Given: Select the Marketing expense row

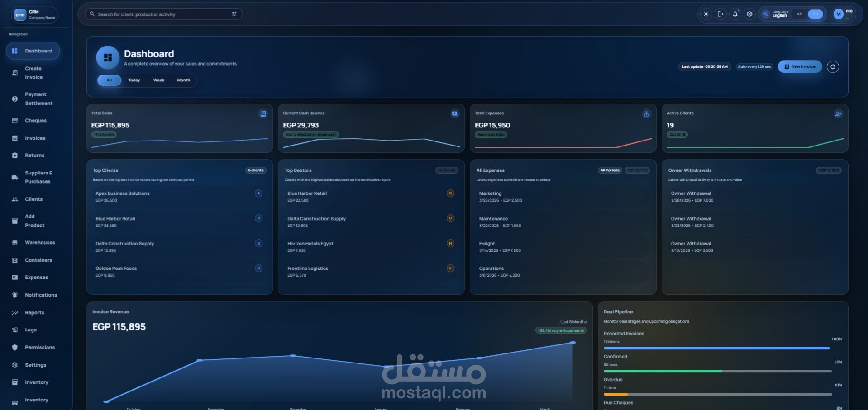Looking at the screenshot, I should pyautogui.click(x=563, y=196).
